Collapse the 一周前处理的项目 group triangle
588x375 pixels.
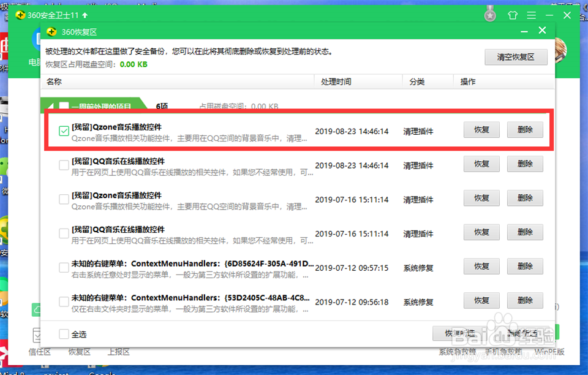click(x=51, y=107)
